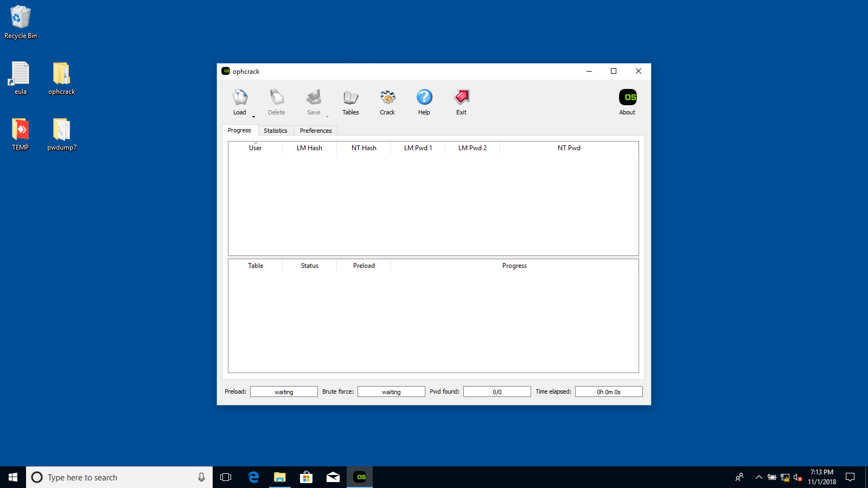Click the microphone icon in search box
This screenshot has width=868, height=488.
click(x=201, y=477)
